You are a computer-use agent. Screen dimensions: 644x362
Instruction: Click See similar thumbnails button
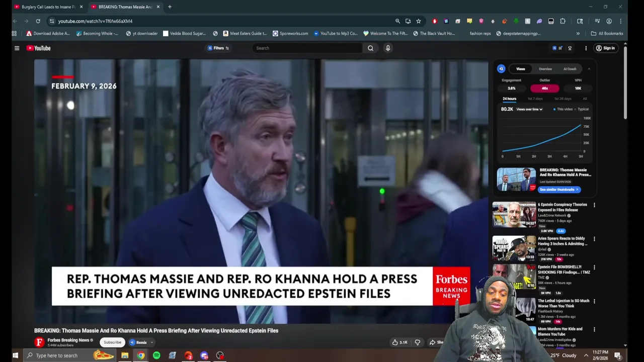point(559,190)
